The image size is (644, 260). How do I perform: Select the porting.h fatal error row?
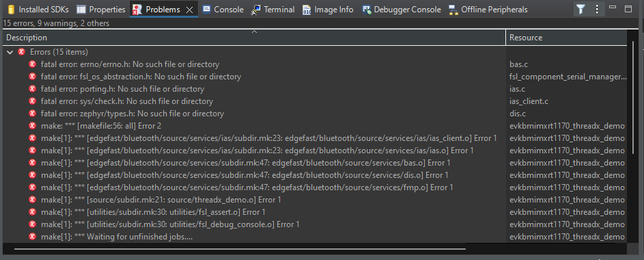tap(315, 89)
